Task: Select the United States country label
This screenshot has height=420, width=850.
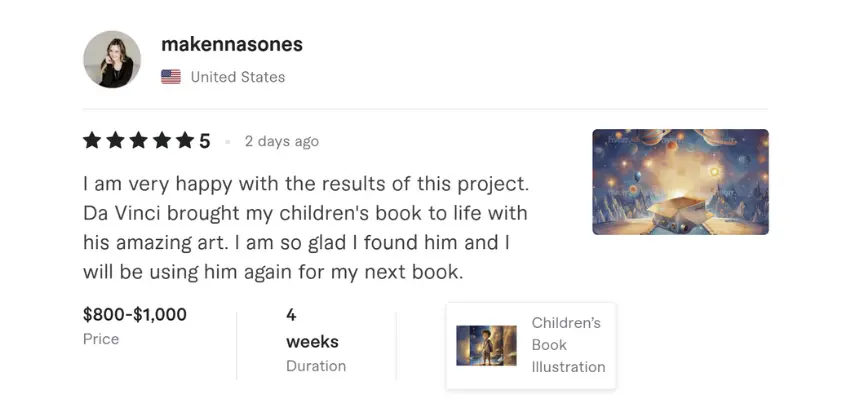Action: (237, 77)
